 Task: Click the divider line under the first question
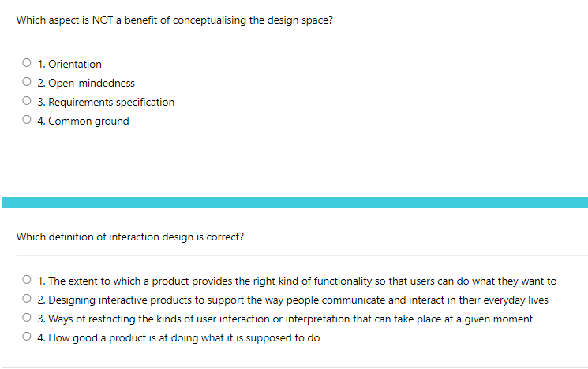(294, 39)
